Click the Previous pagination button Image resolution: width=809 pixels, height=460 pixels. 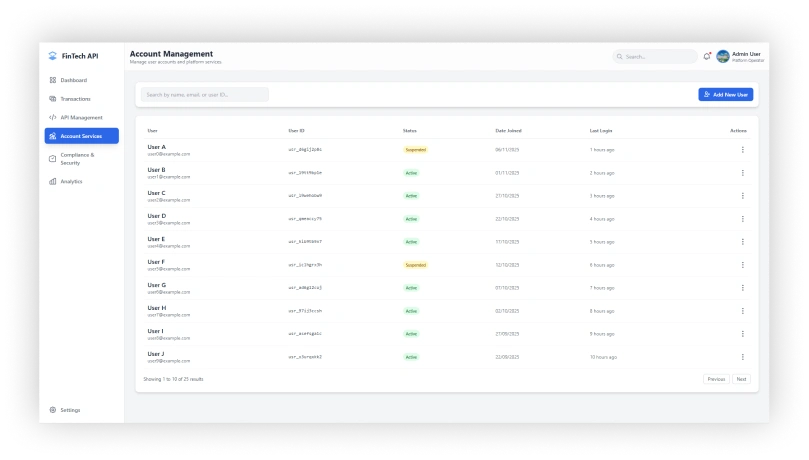click(x=716, y=379)
